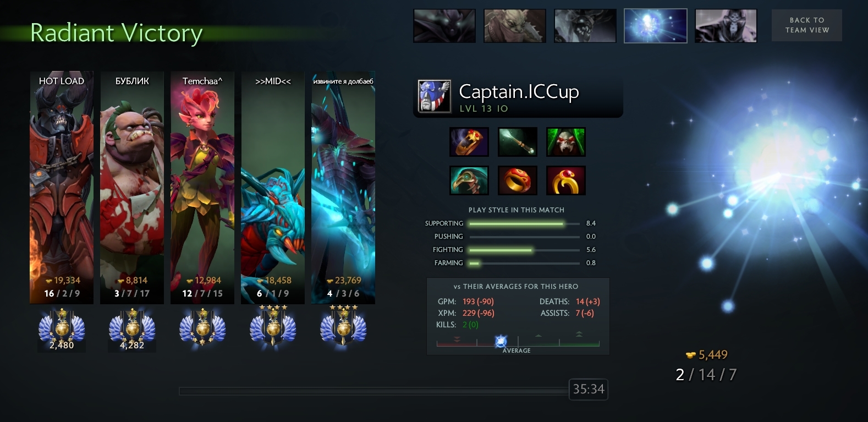Click the Soul Ring item icon
This screenshot has height=422, width=868.
click(469, 142)
